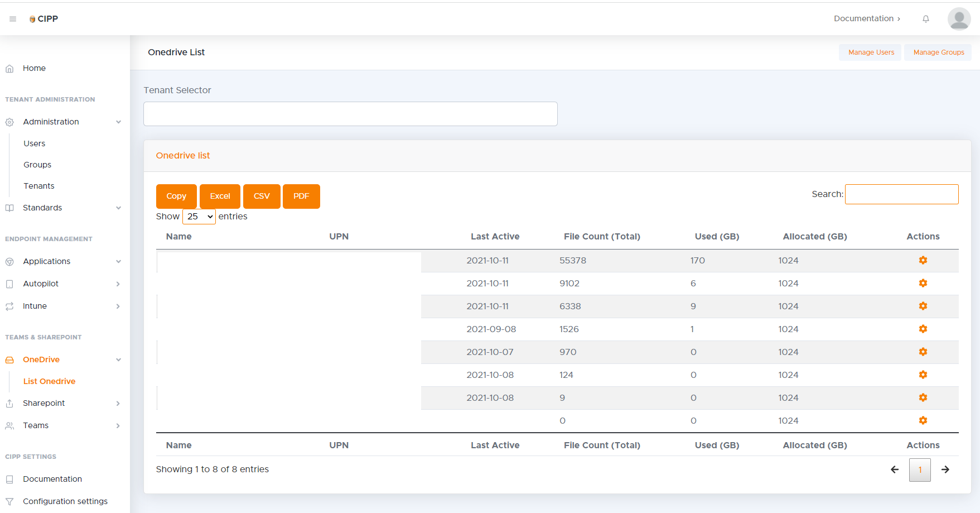The image size is (980, 513).
Task: Navigate to Users in the sidebar
Action: coord(35,143)
